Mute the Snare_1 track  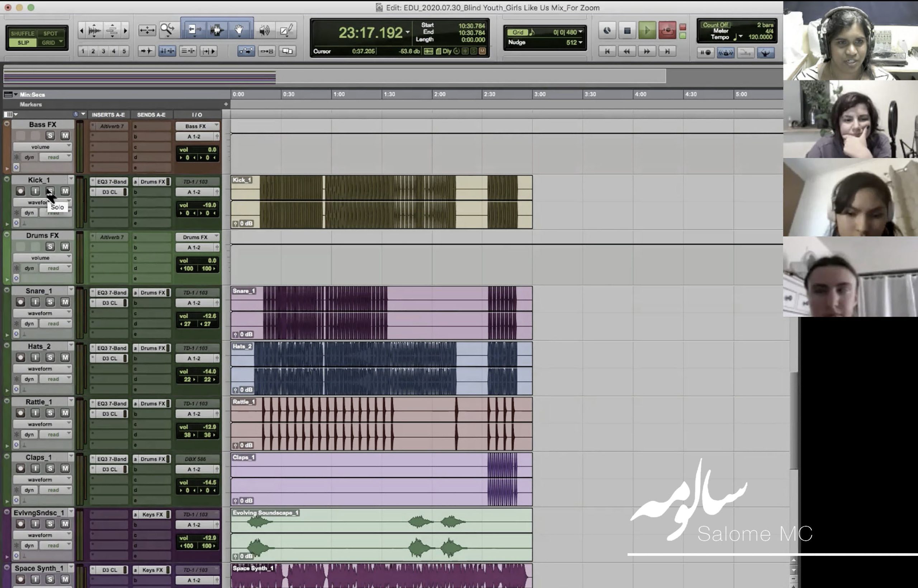(65, 302)
